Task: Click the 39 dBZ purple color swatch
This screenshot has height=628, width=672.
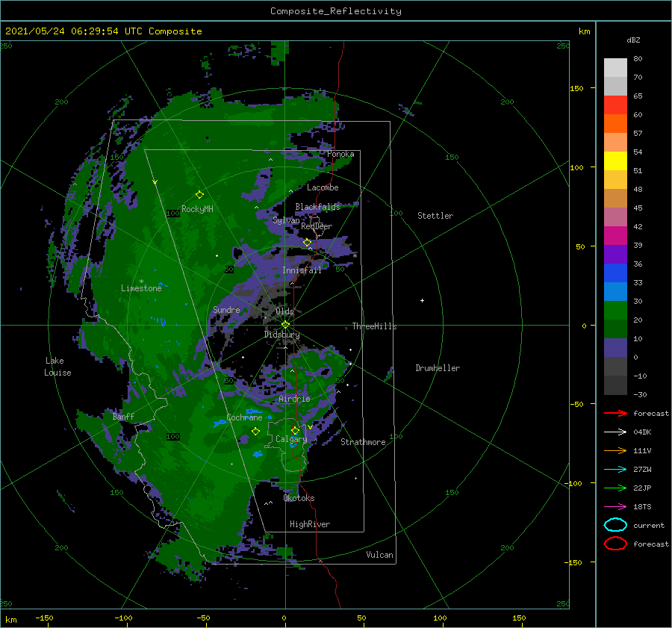Action: pos(615,254)
